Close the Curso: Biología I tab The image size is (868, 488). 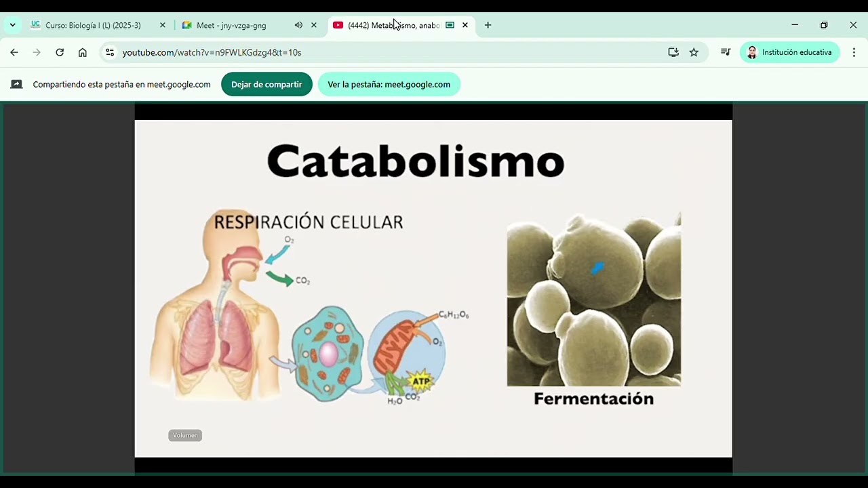tap(163, 25)
